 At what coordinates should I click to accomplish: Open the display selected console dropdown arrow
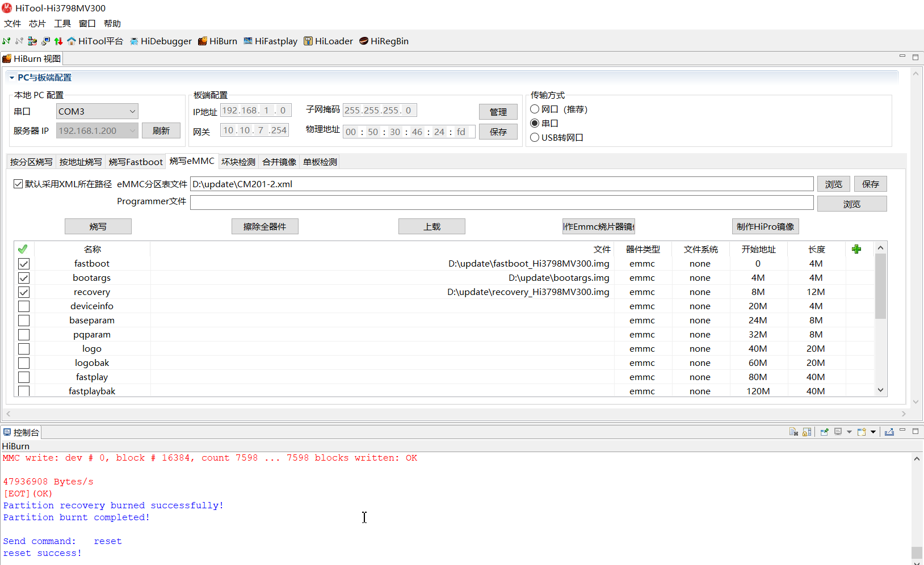pyautogui.click(x=849, y=432)
